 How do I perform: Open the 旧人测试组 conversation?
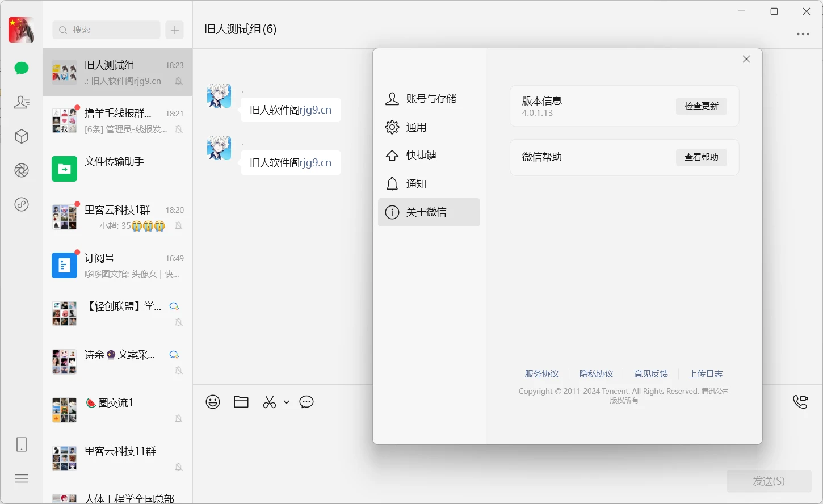point(118,73)
